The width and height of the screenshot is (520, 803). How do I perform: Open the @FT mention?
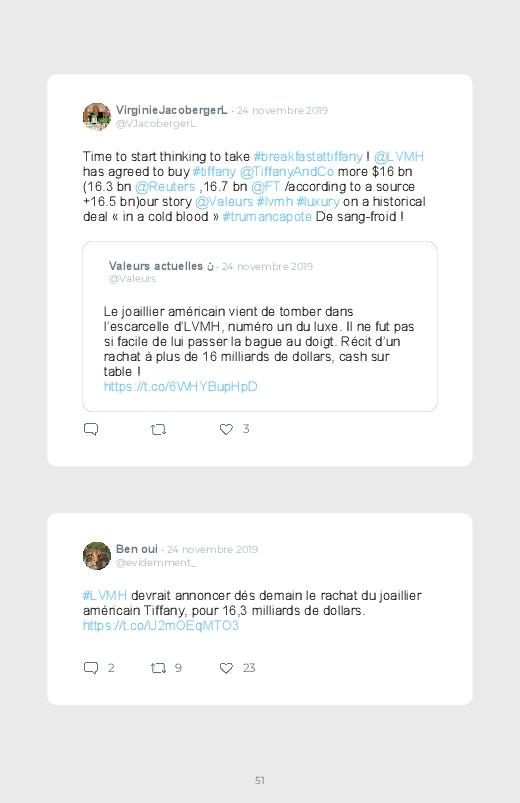(x=265, y=186)
